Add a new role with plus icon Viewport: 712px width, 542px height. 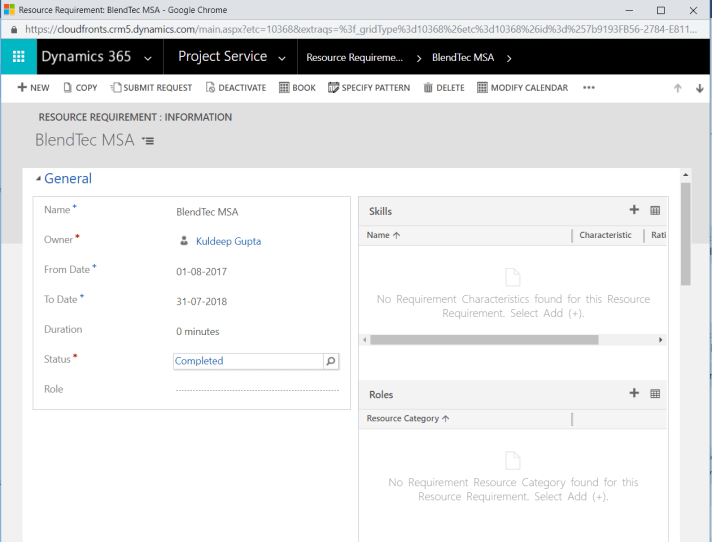pos(634,394)
